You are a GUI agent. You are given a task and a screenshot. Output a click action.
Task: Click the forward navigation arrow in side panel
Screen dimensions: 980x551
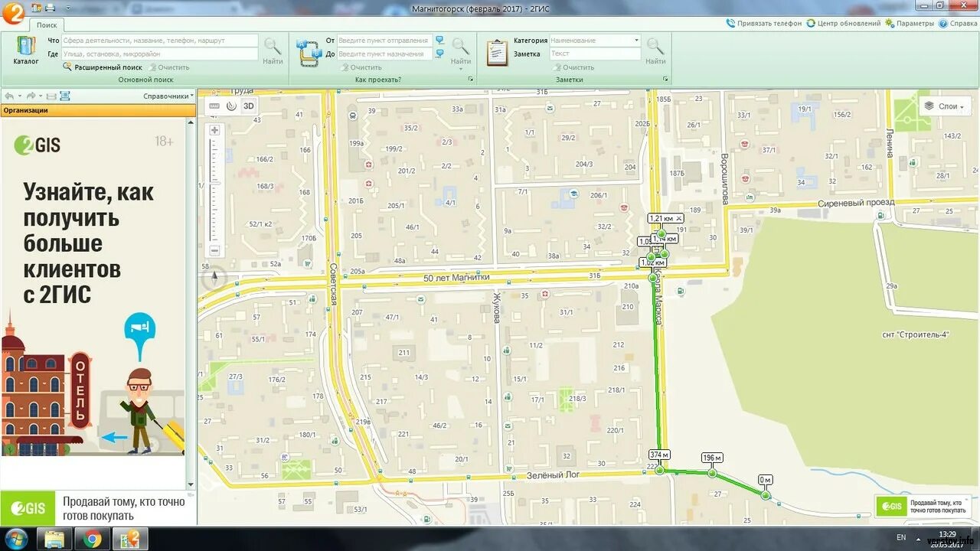coord(31,96)
